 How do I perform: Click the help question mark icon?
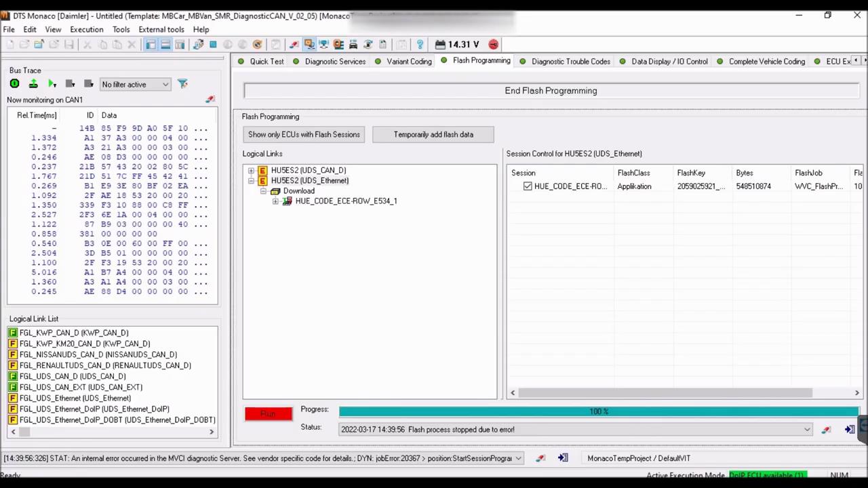point(420,45)
